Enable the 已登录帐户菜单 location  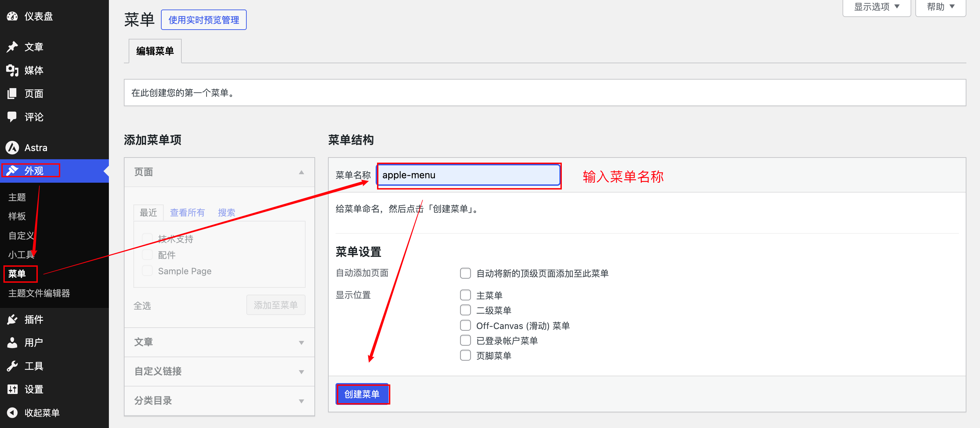click(465, 340)
